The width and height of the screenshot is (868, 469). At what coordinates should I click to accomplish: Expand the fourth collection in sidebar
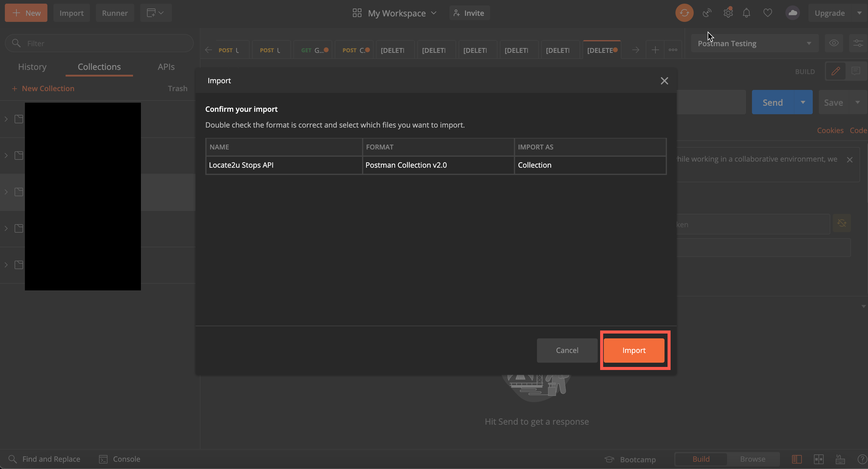[6, 228]
